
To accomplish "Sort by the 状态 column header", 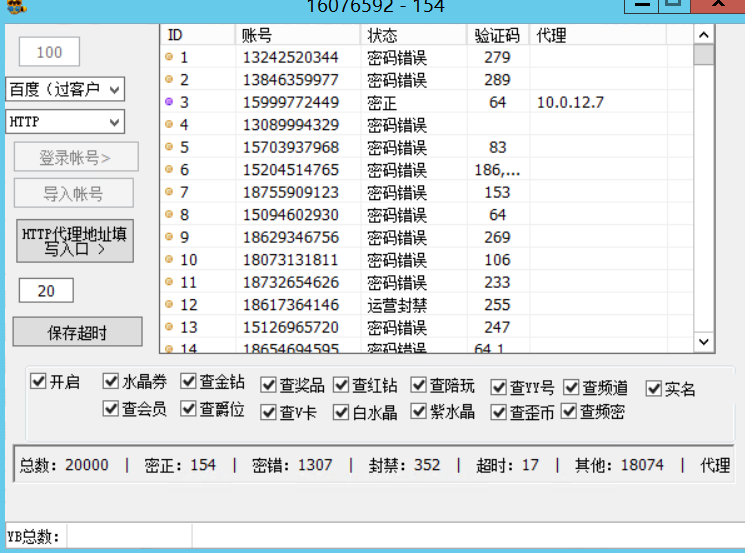I will [413, 35].
